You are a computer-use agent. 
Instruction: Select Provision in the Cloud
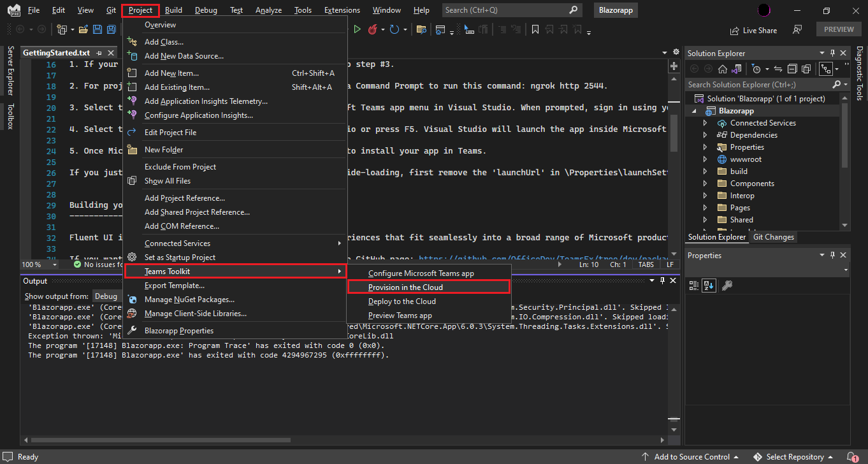(429, 287)
